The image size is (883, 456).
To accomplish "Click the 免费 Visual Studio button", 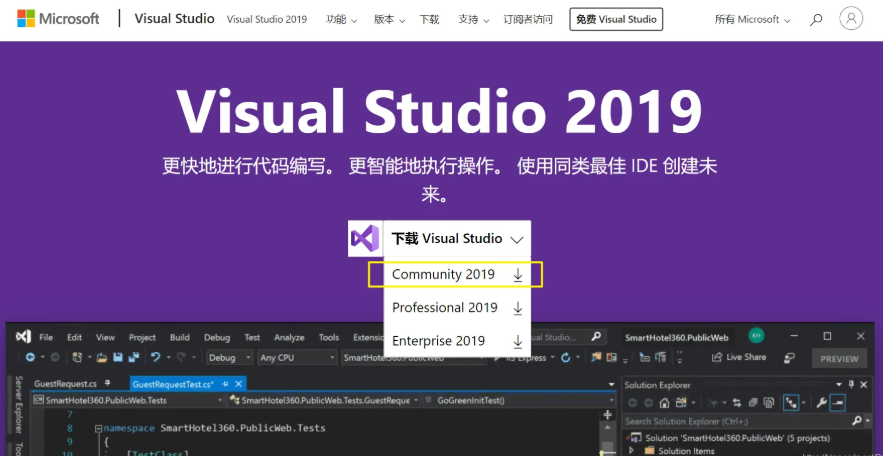I will pos(616,19).
